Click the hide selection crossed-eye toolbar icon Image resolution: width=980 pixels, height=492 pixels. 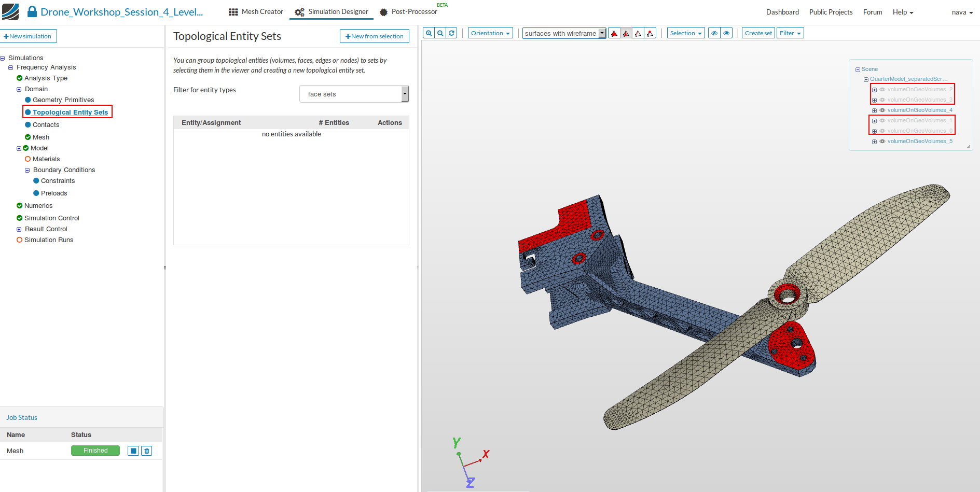714,33
